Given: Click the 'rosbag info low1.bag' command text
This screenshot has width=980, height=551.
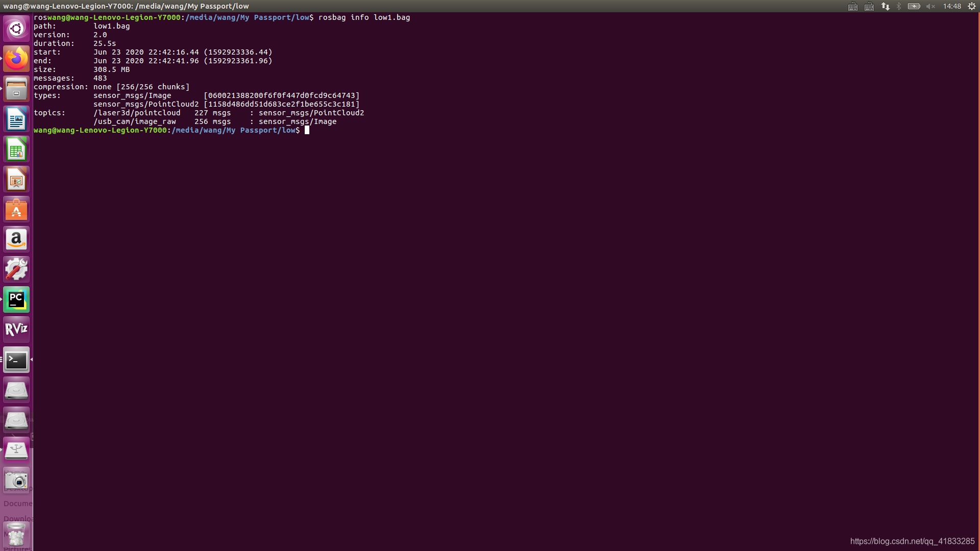Looking at the screenshot, I should (364, 17).
